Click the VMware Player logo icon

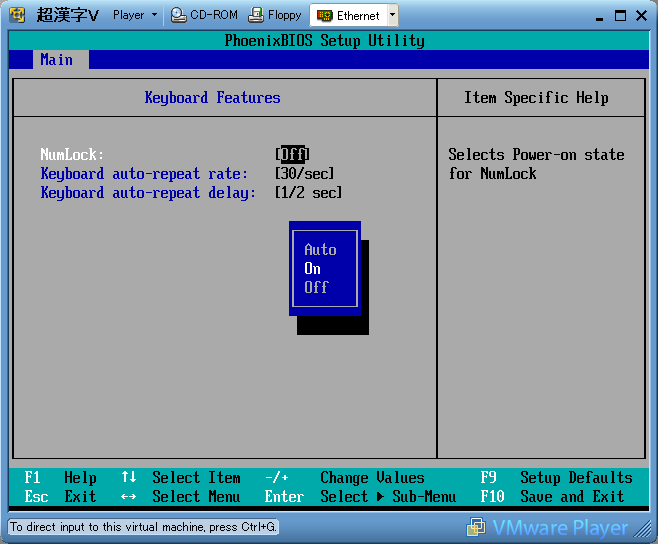click(475, 527)
